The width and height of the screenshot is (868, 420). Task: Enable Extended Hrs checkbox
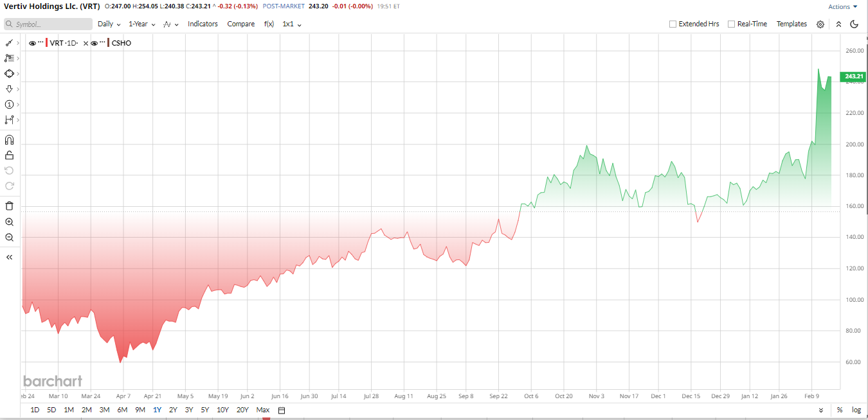coord(673,24)
